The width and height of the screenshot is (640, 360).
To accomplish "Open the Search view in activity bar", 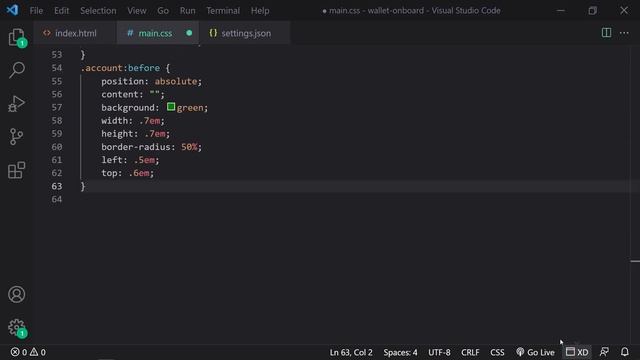I will point(17,70).
